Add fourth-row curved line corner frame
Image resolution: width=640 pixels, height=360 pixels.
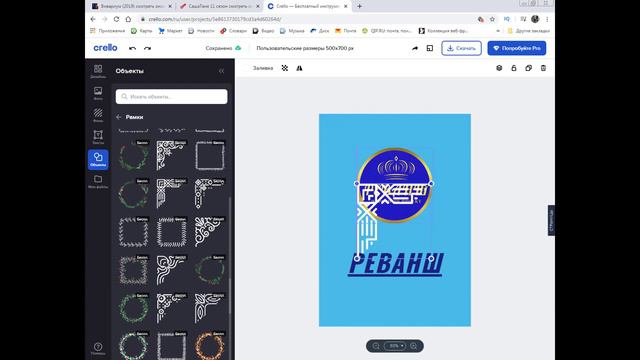point(171,270)
